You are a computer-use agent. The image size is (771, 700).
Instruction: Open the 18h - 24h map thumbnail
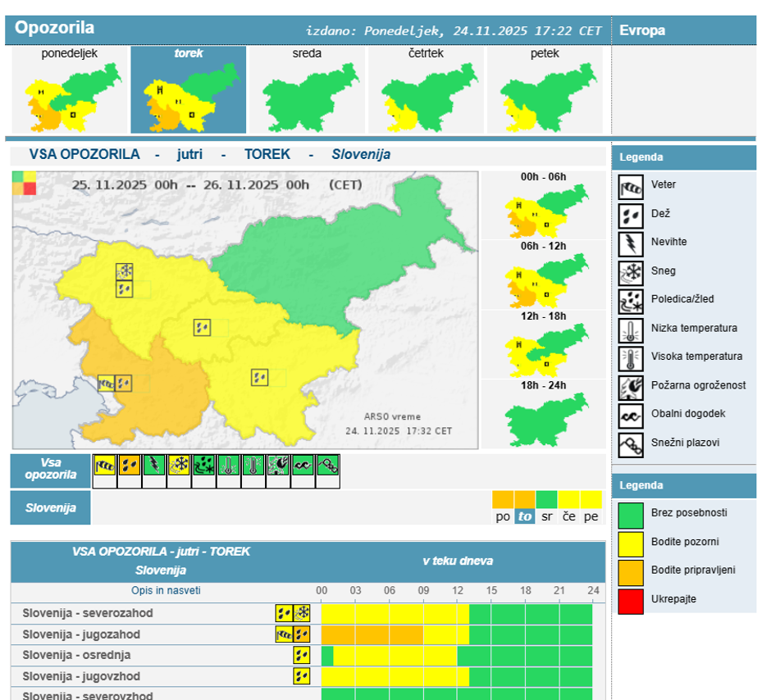543,414
